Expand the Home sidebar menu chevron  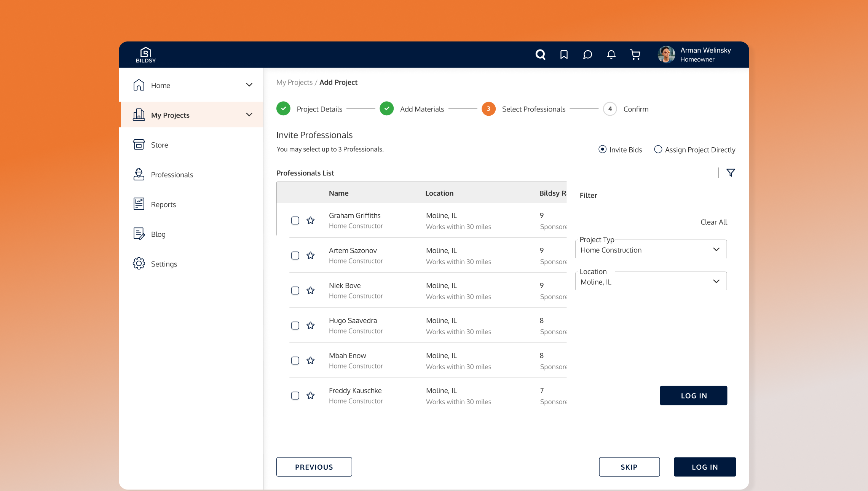249,85
